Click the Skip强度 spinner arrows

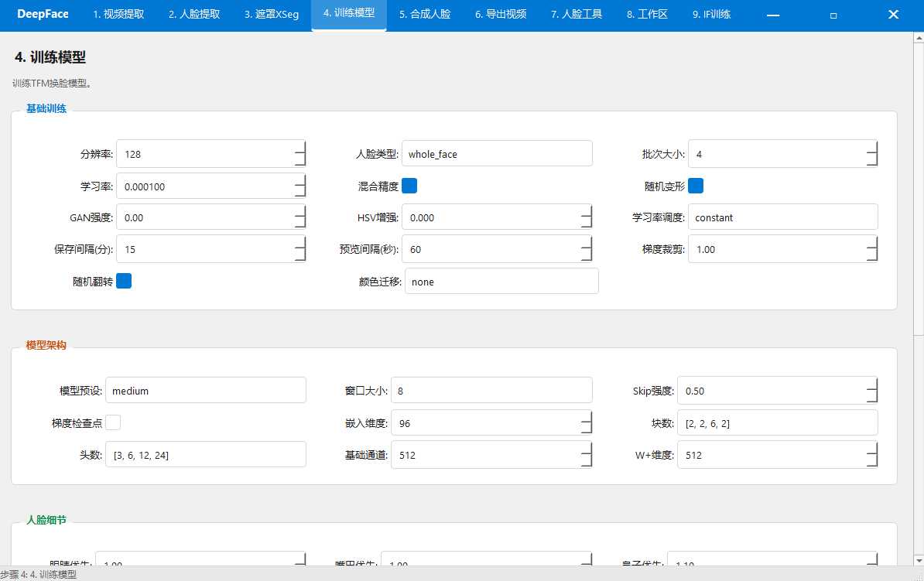[x=872, y=391]
